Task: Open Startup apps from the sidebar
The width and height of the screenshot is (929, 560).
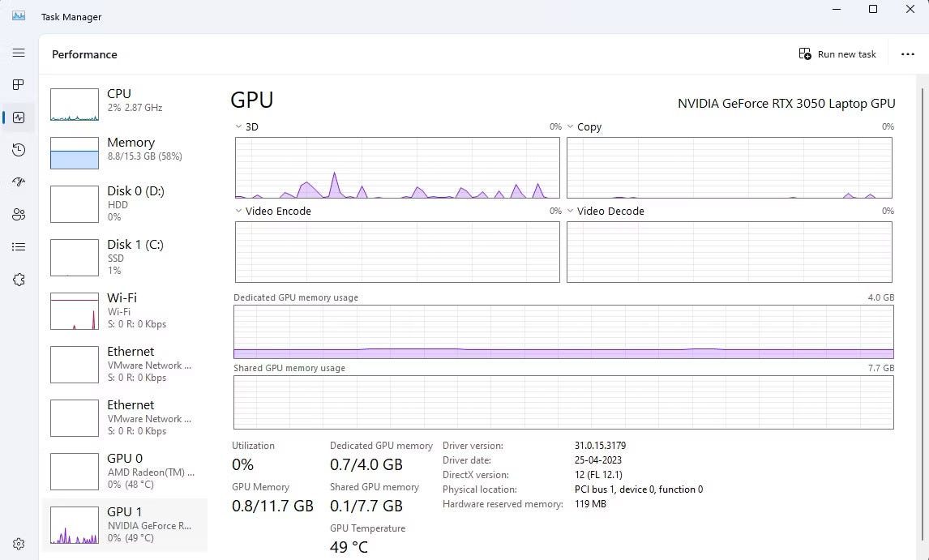Action: click(18, 182)
